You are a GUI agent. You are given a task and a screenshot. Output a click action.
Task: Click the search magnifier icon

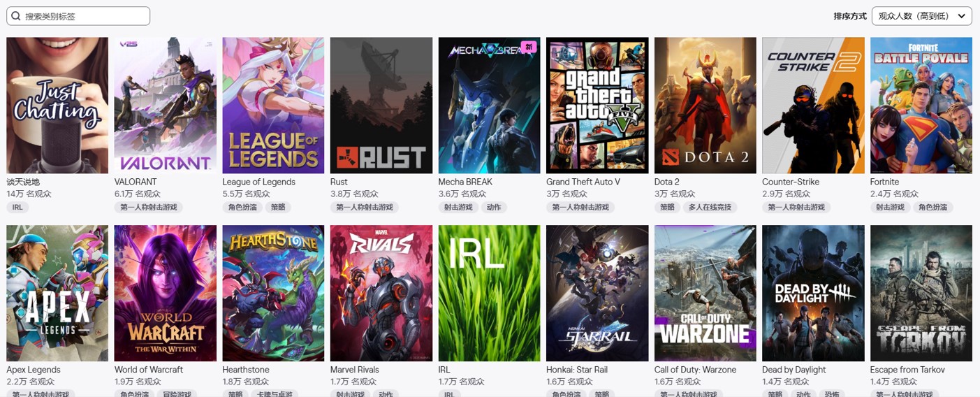pos(15,16)
